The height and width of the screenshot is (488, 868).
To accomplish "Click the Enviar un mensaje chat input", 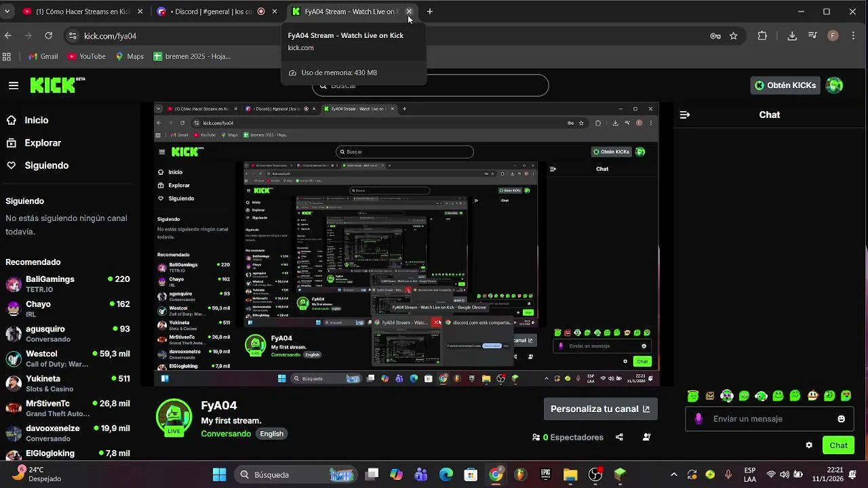I will [x=770, y=419].
